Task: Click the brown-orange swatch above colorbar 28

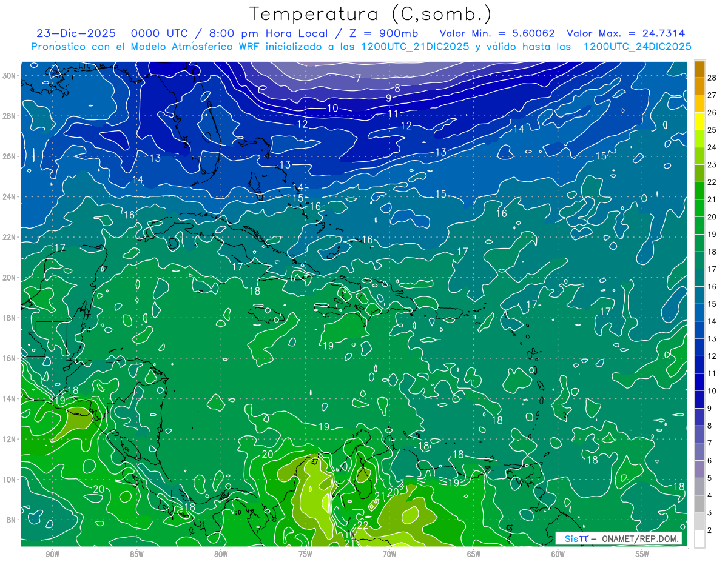Action: (699, 69)
